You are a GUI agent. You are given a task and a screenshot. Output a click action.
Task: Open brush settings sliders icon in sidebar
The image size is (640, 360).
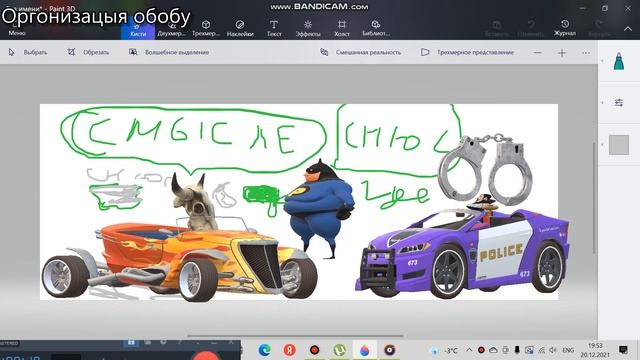[x=619, y=102]
